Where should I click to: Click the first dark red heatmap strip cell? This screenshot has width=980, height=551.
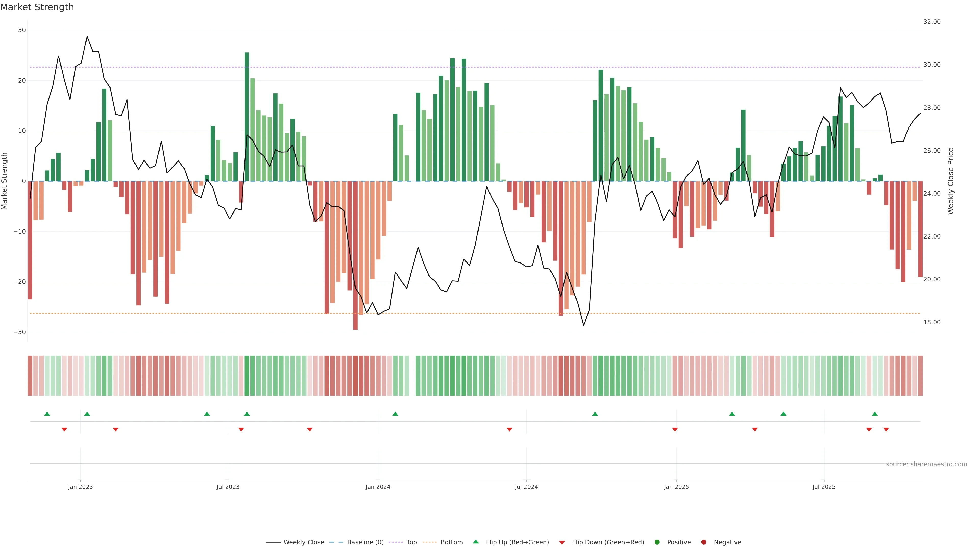pos(30,376)
